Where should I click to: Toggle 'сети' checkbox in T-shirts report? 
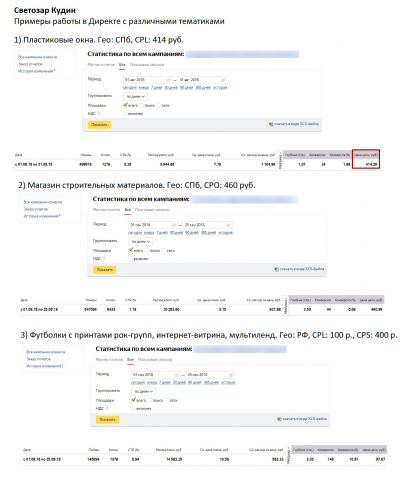167,401
